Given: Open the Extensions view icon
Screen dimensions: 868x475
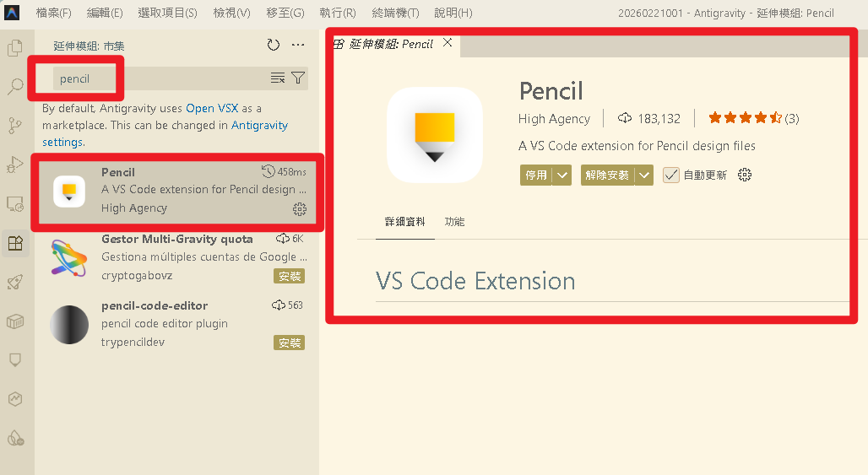Looking at the screenshot, I should [15, 243].
